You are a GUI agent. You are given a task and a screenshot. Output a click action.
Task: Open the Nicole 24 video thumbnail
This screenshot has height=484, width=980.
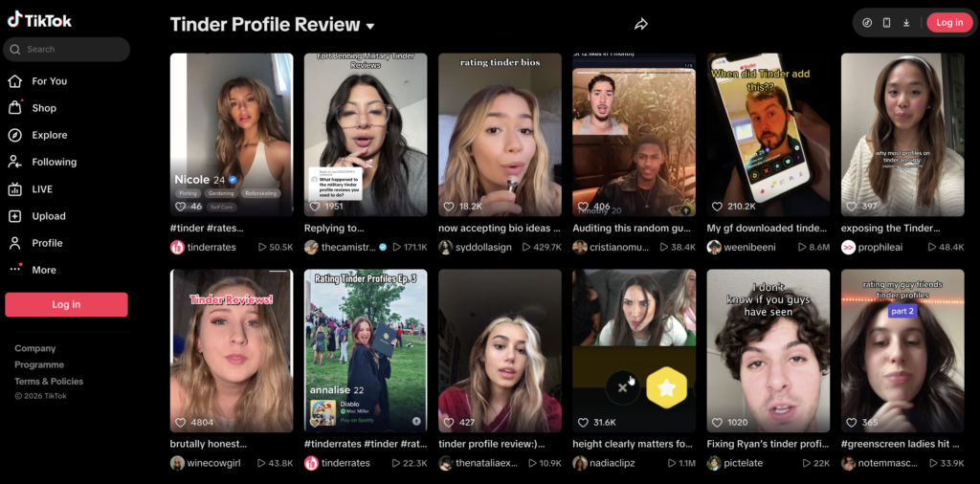pyautogui.click(x=232, y=134)
